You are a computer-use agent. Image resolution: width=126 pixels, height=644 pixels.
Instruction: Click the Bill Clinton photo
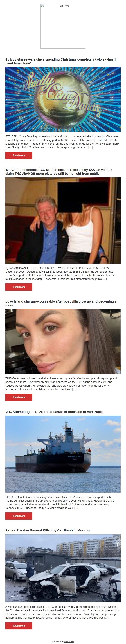pyautogui.click(x=63, y=220)
